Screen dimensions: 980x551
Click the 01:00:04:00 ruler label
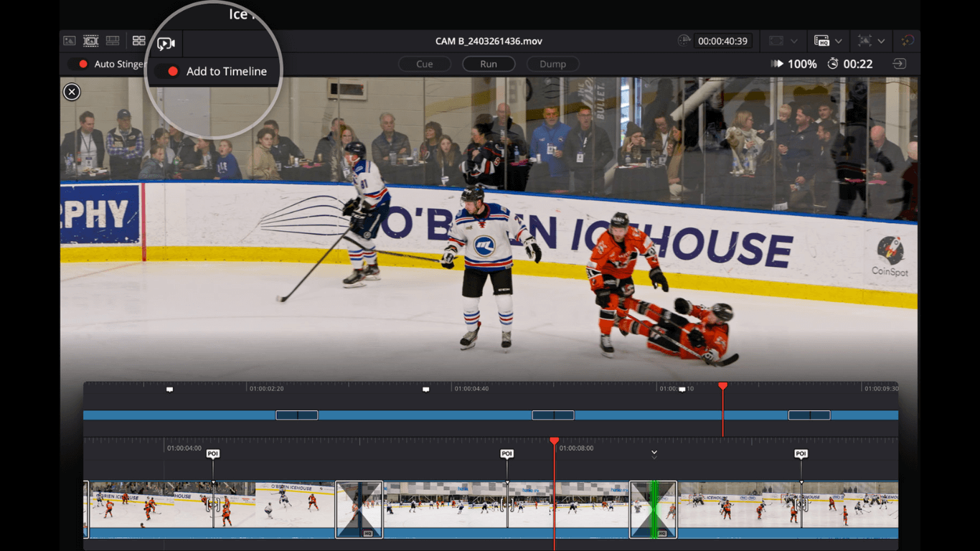click(184, 448)
